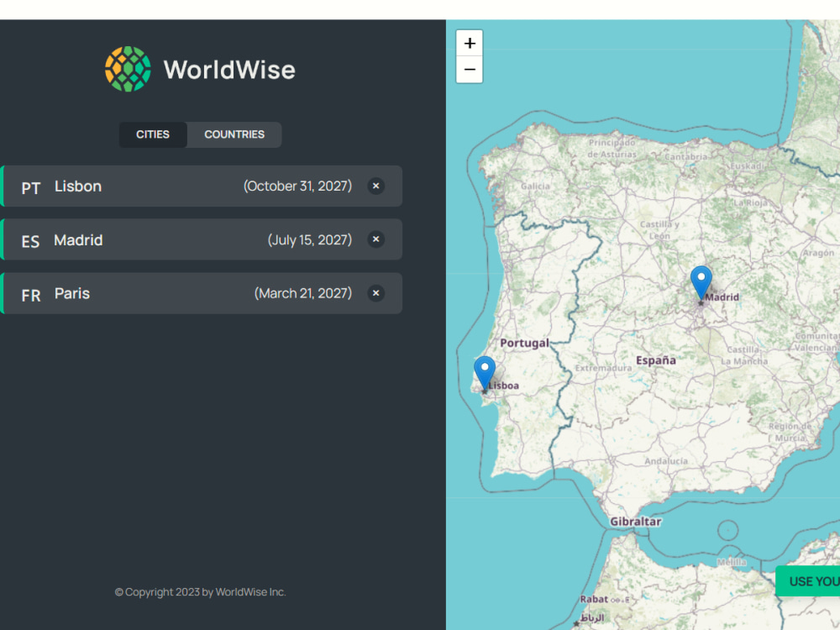Viewport: 840px width, 630px height.
Task: Click the Extremadura region label on map
Action: pyautogui.click(x=603, y=368)
